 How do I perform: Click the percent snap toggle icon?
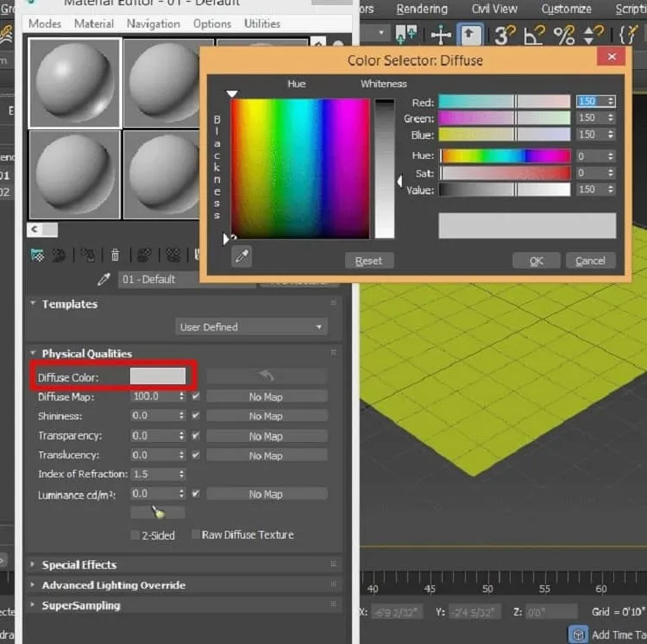(x=564, y=35)
